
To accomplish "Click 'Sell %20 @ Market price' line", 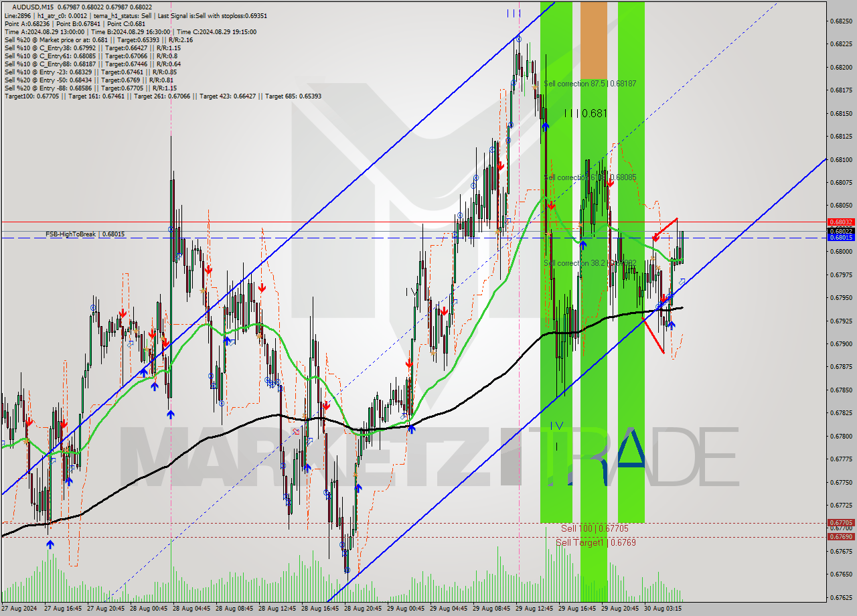I will (98, 40).
